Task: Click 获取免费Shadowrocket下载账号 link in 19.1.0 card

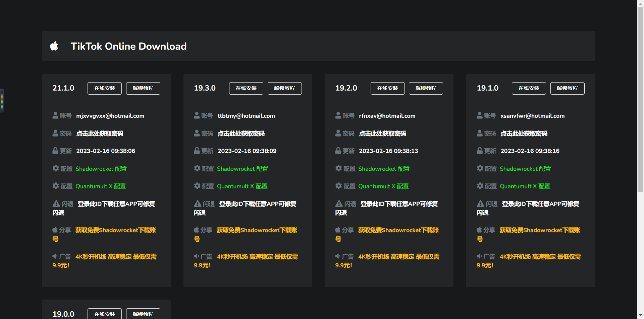Action: (x=539, y=230)
